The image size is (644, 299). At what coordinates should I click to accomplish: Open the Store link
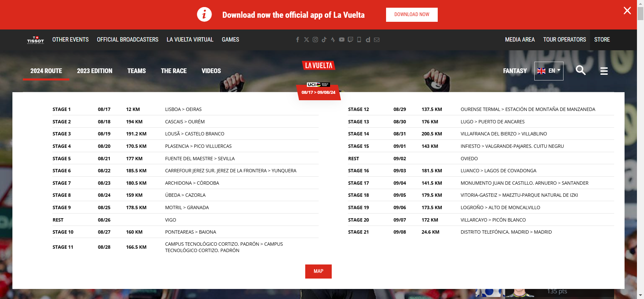pos(602,40)
